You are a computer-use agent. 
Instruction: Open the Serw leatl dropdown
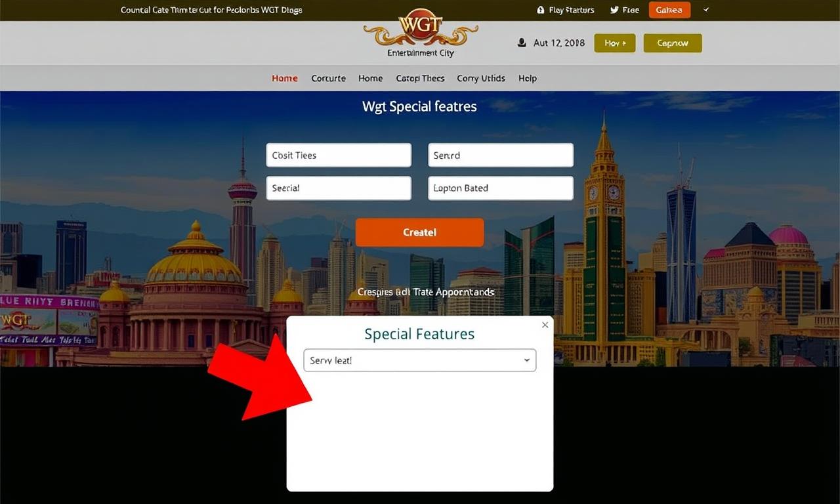[x=420, y=360]
